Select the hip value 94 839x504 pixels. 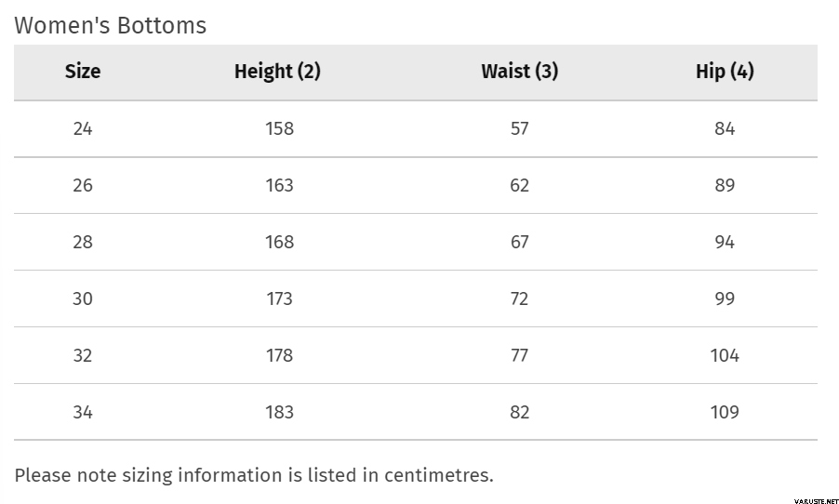click(725, 242)
